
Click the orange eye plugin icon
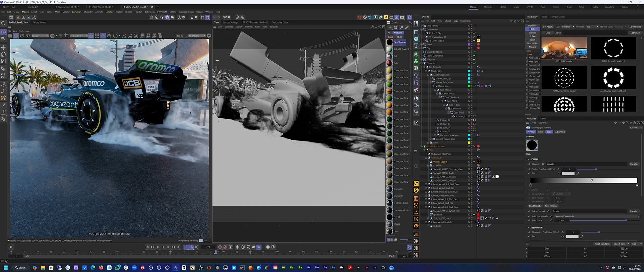pyautogui.click(x=416, y=226)
